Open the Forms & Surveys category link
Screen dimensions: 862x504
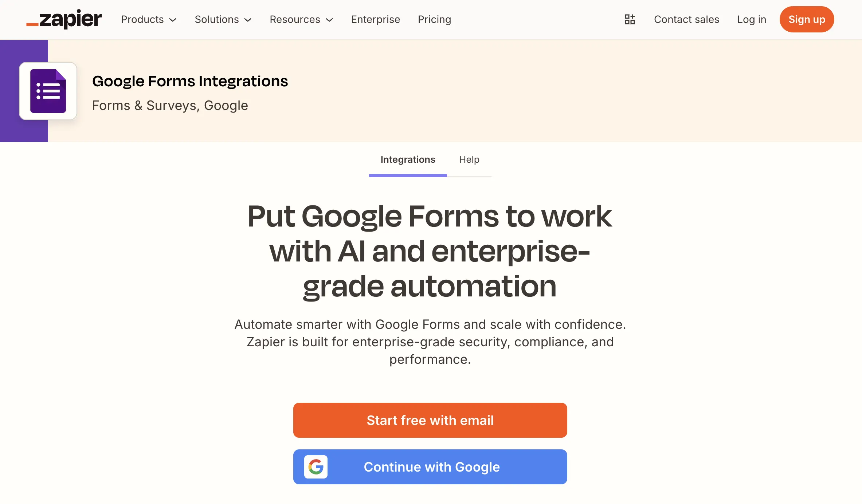click(145, 105)
